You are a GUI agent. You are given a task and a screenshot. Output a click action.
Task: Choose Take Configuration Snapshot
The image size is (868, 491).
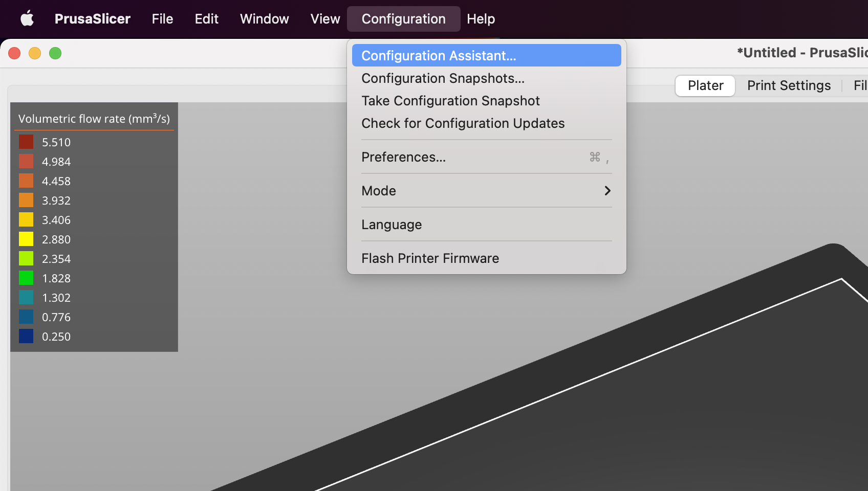pyautogui.click(x=486, y=101)
